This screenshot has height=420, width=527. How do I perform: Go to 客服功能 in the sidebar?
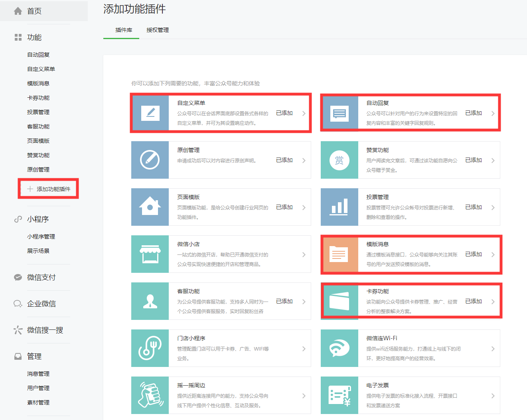pyautogui.click(x=38, y=126)
